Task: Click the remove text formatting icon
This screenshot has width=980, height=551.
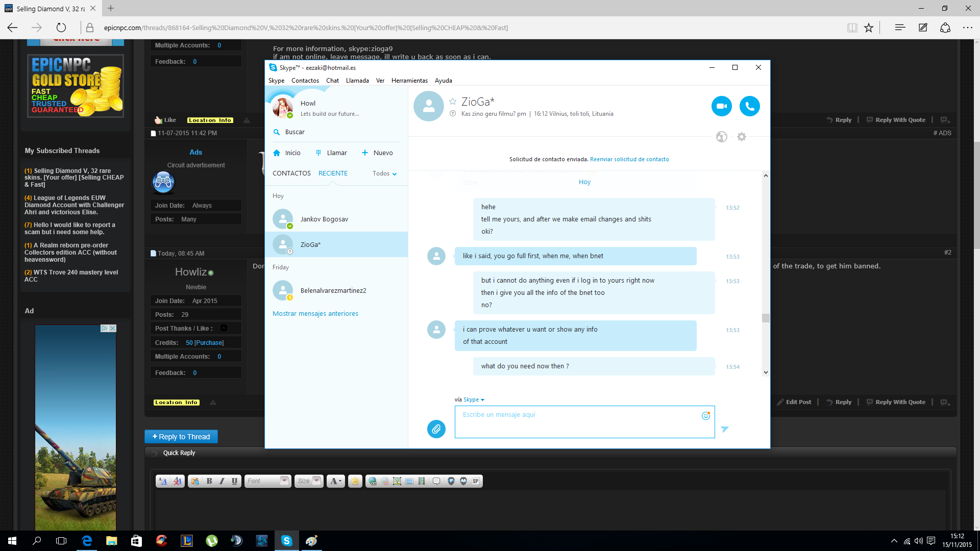Action: point(178,481)
